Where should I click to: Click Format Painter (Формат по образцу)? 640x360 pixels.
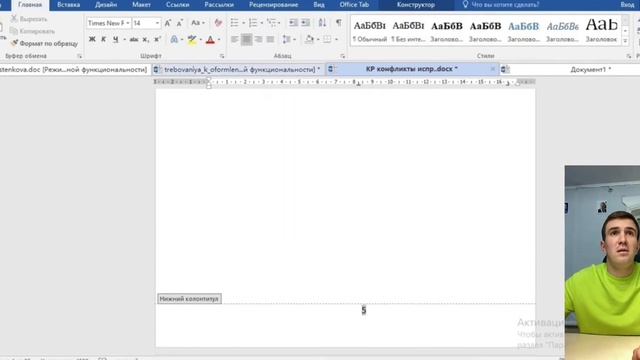pyautogui.click(x=44, y=43)
